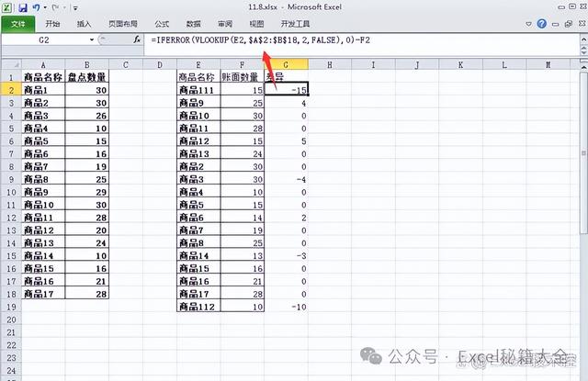Switch to the 公式 ribbon tab
Screen dimensions: 588x381
[x=162, y=24]
